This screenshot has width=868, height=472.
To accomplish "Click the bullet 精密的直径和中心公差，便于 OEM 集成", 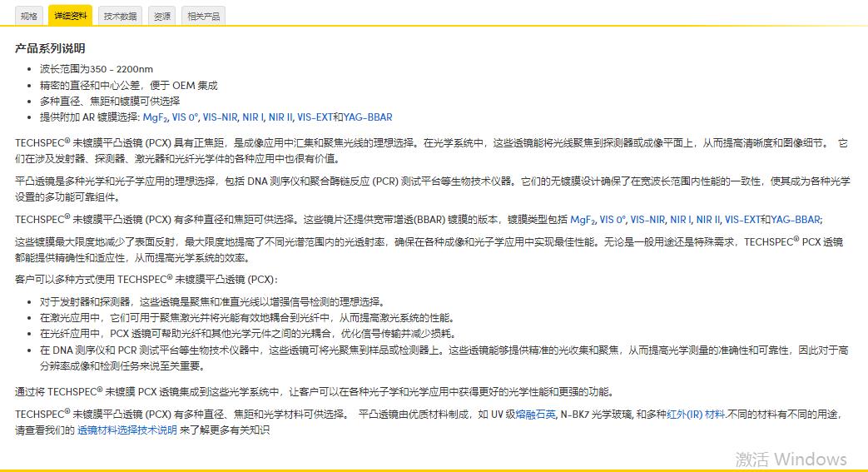I will point(128,85).
